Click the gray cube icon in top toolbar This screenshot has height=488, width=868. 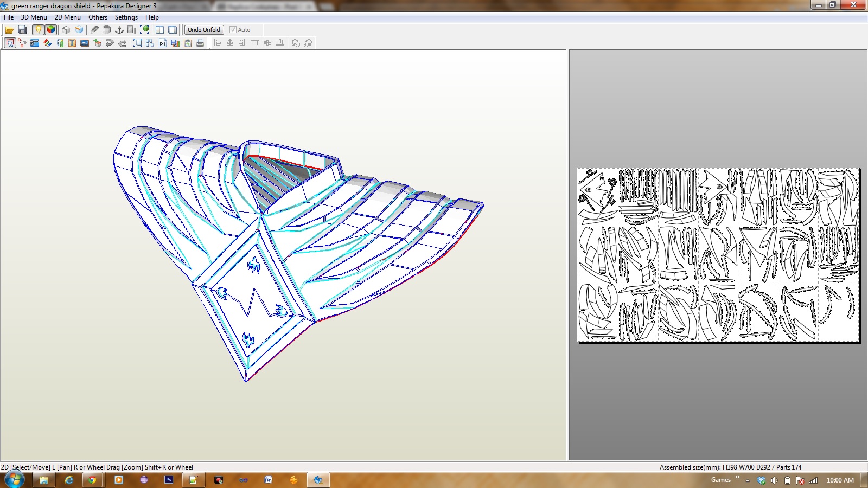[66, 30]
